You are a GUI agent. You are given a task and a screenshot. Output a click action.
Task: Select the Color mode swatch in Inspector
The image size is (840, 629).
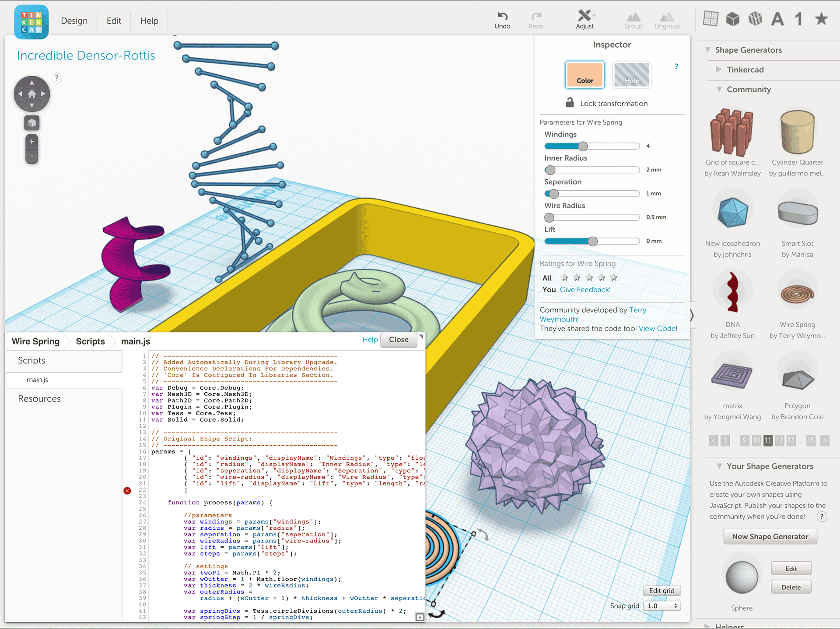[x=584, y=75]
